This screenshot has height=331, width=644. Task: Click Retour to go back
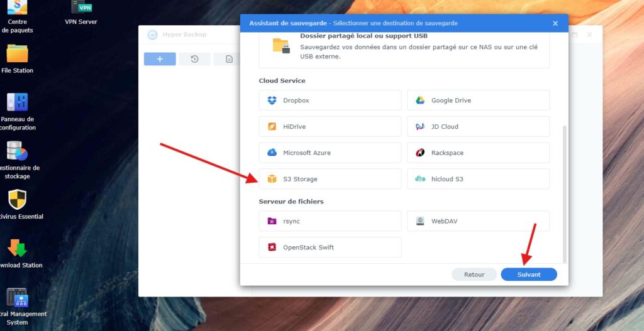coord(474,274)
